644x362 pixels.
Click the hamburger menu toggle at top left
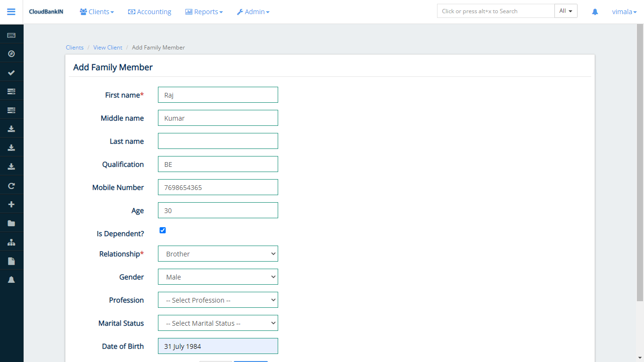coord(11,12)
